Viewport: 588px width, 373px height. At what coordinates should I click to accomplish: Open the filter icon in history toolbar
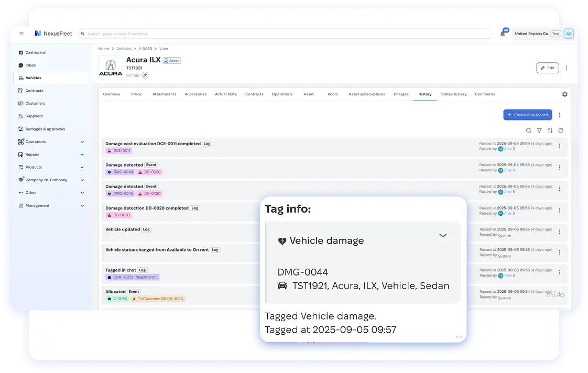539,131
